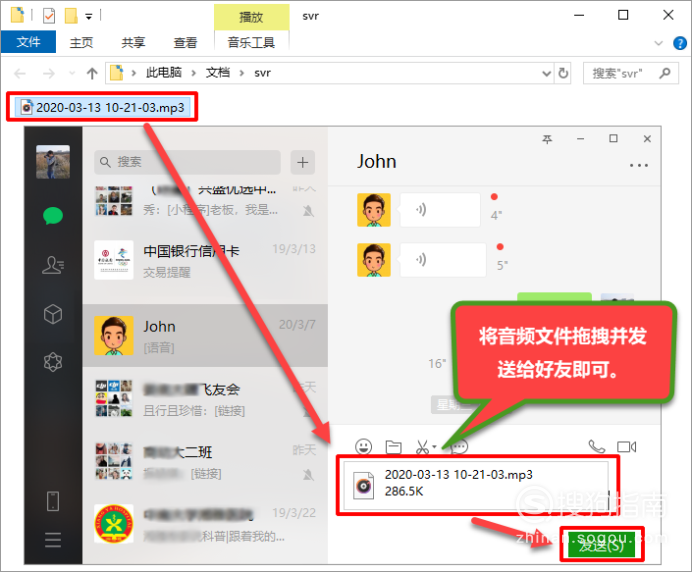Image resolution: width=692 pixels, height=572 pixels.
Task: Click the 播放 contextual tab header
Action: pos(251,17)
